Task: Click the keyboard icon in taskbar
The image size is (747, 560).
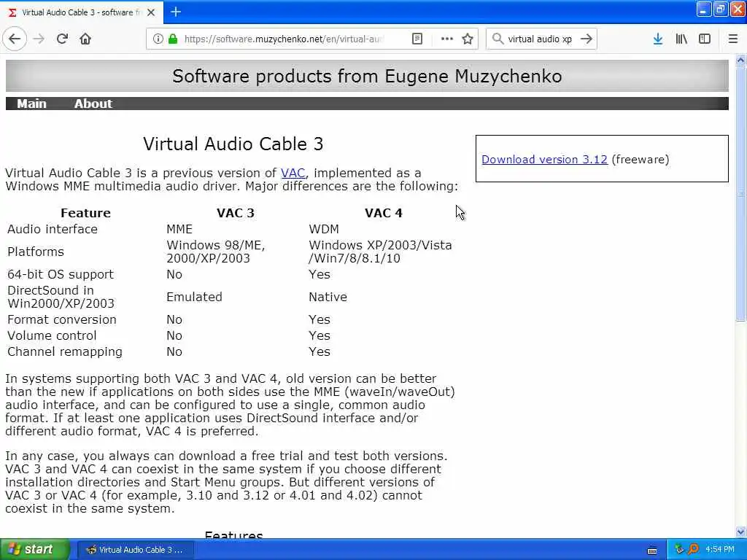Action: coord(651,551)
